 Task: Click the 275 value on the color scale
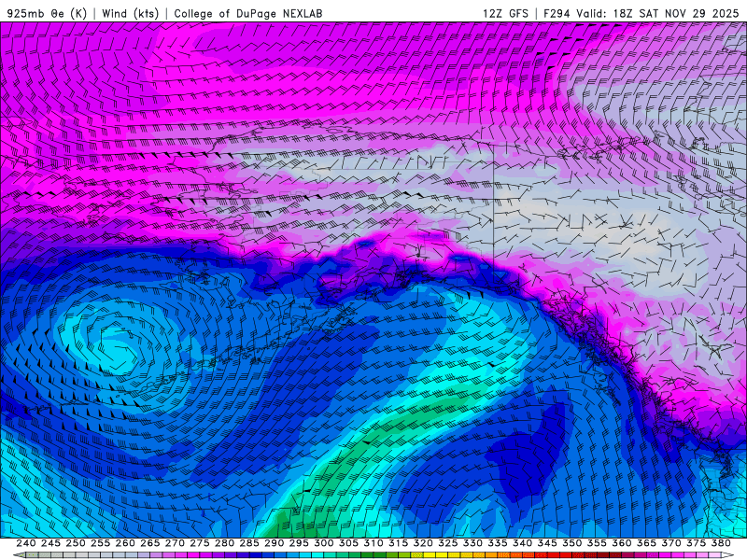click(x=200, y=543)
